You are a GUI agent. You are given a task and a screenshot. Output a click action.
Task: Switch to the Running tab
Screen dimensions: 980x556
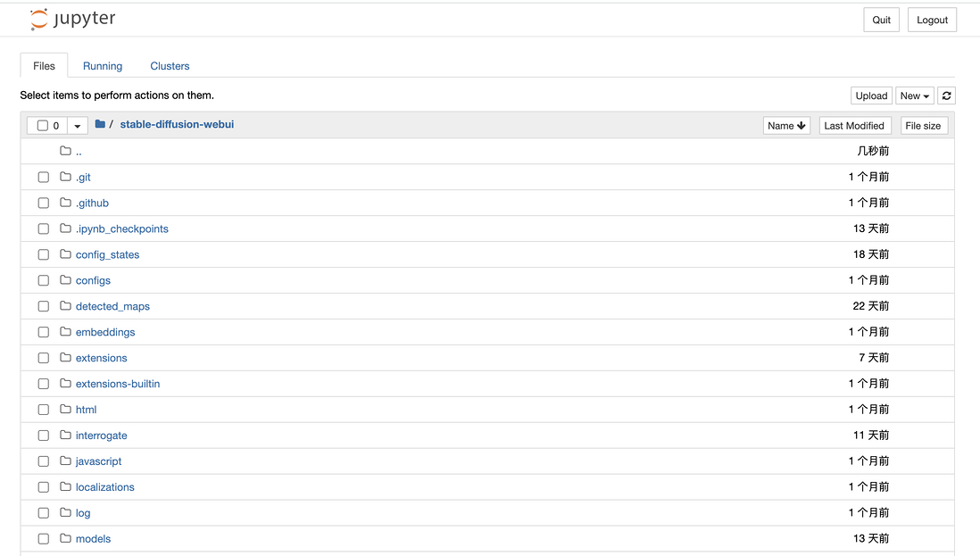tap(103, 66)
